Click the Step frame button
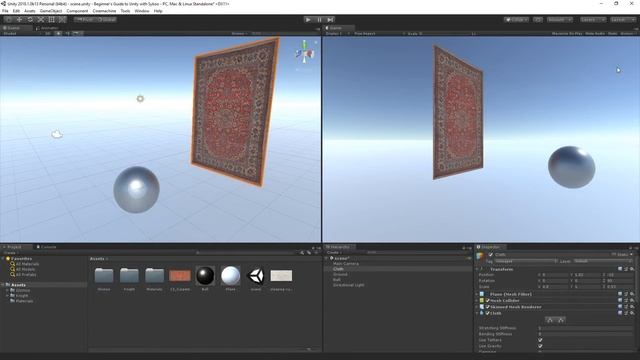The image size is (640, 360). [330, 19]
